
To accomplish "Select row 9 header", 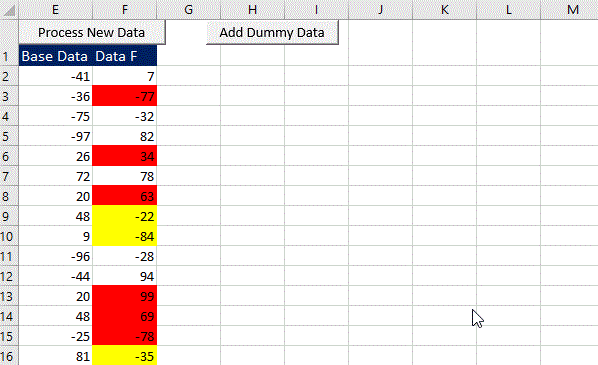I will pyautogui.click(x=9, y=216).
